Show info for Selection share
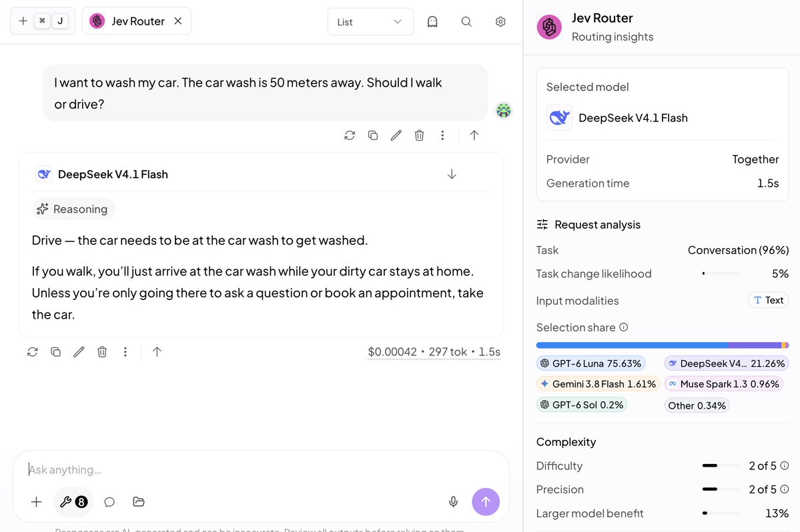 623,327
